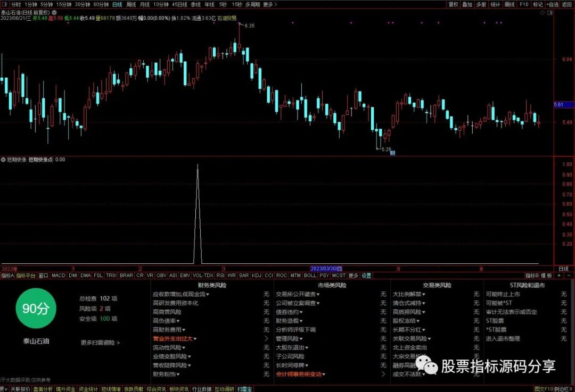Select the KDJ indicator
This screenshot has width=575, height=392.
(x=257, y=276)
